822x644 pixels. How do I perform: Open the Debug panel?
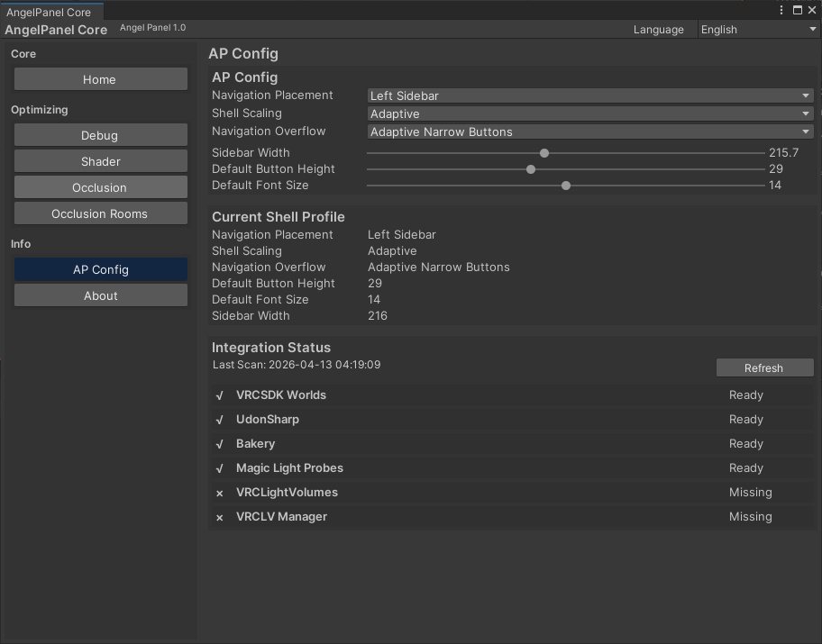(100, 134)
